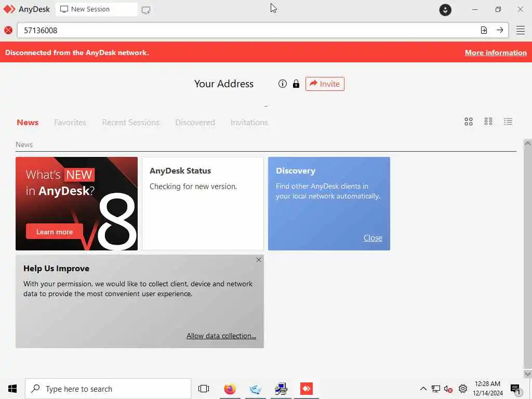Open the blue bird app in taskbar
Screen dimensions: 532x399
click(x=256, y=389)
